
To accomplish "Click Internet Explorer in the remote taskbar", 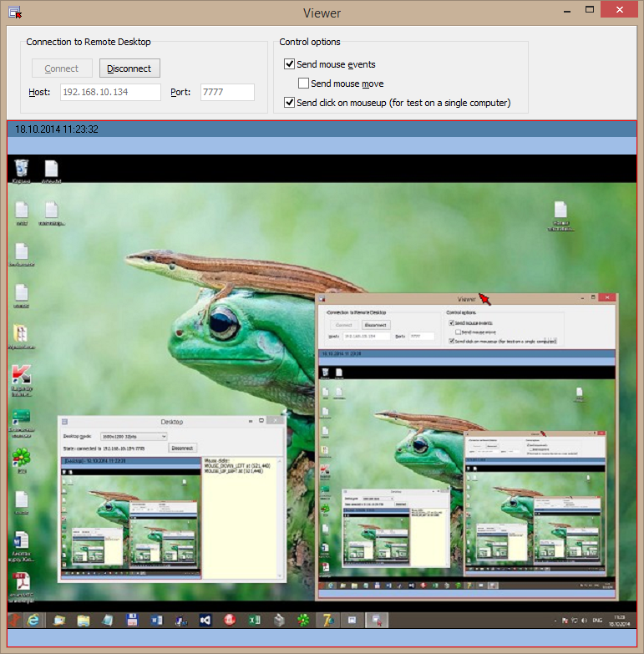I will (34, 621).
